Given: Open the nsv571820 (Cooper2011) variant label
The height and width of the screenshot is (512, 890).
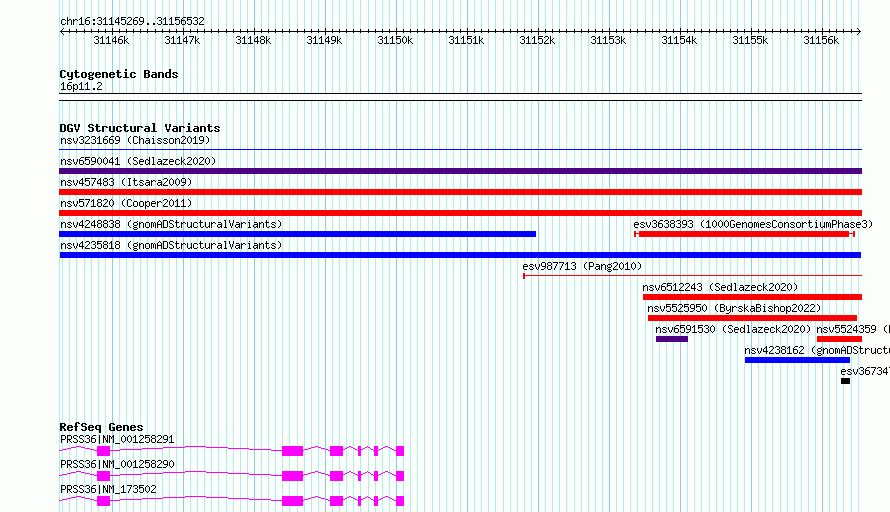Looking at the screenshot, I should pos(126,203).
